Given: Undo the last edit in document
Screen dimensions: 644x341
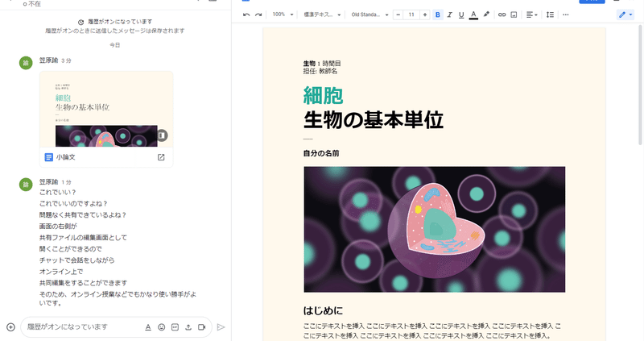Looking at the screenshot, I should [246, 15].
